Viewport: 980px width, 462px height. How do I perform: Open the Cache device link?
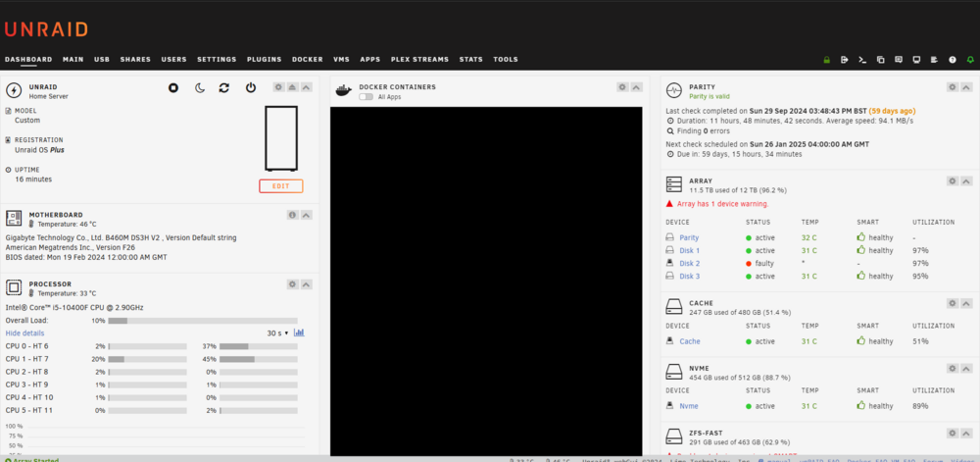click(690, 341)
